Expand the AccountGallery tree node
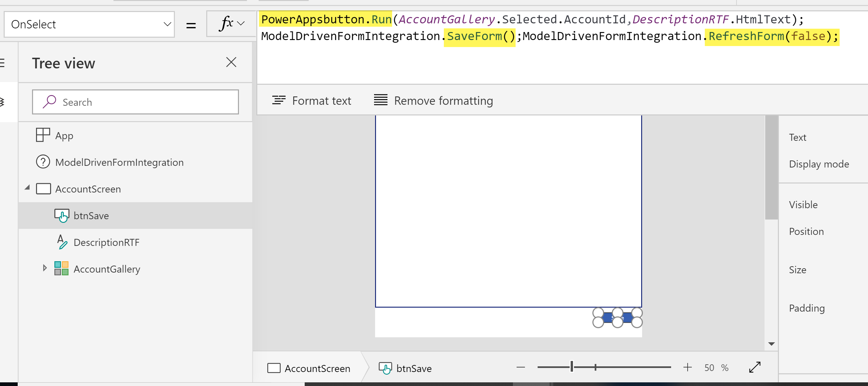868x386 pixels. [45, 268]
